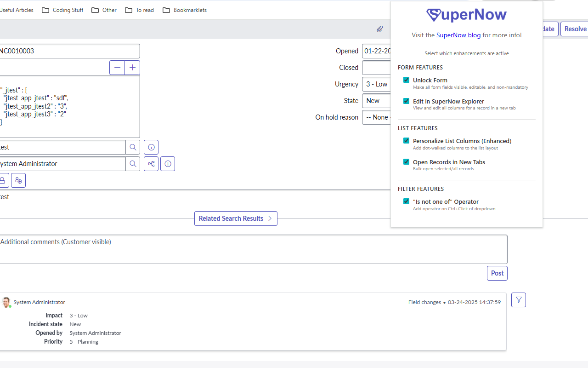Toggle Open Records in New Tabs checkbox
The height and width of the screenshot is (368, 588).
point(406,162)
